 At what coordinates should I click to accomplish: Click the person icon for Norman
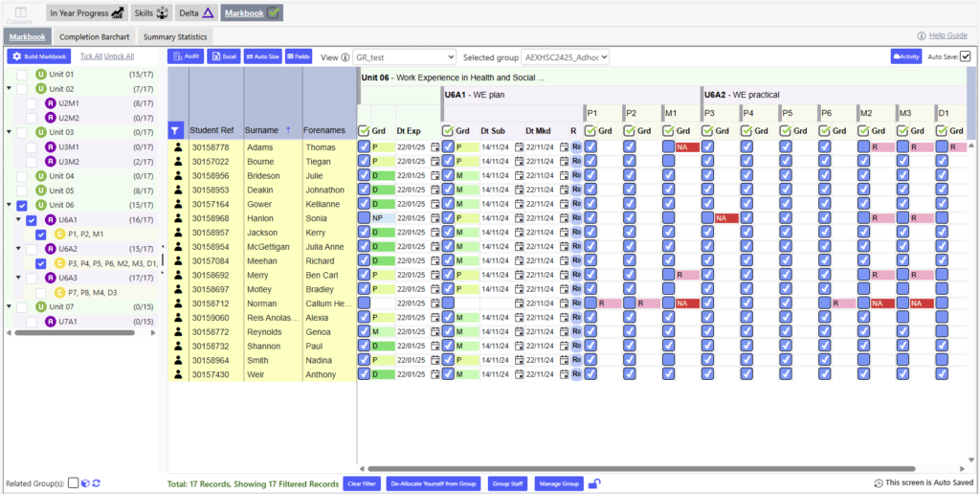(178, 303)
